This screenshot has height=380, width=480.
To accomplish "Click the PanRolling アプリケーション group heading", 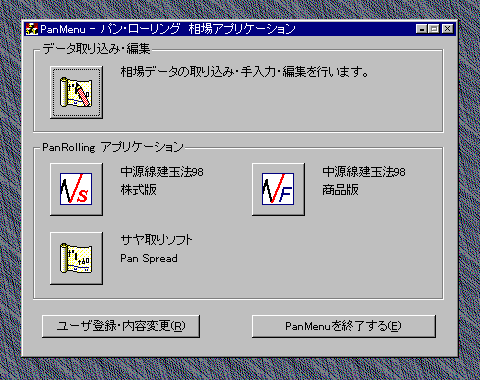I will coord(113,147).
